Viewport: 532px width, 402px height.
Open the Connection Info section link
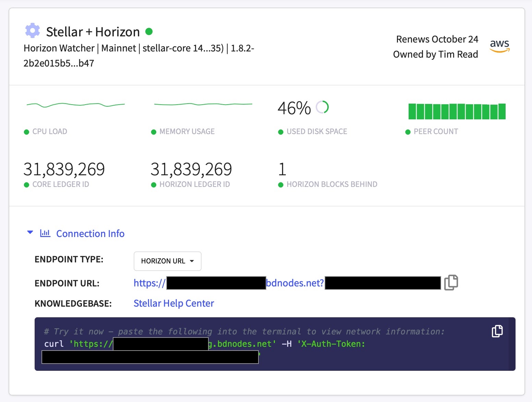(90, 234)
